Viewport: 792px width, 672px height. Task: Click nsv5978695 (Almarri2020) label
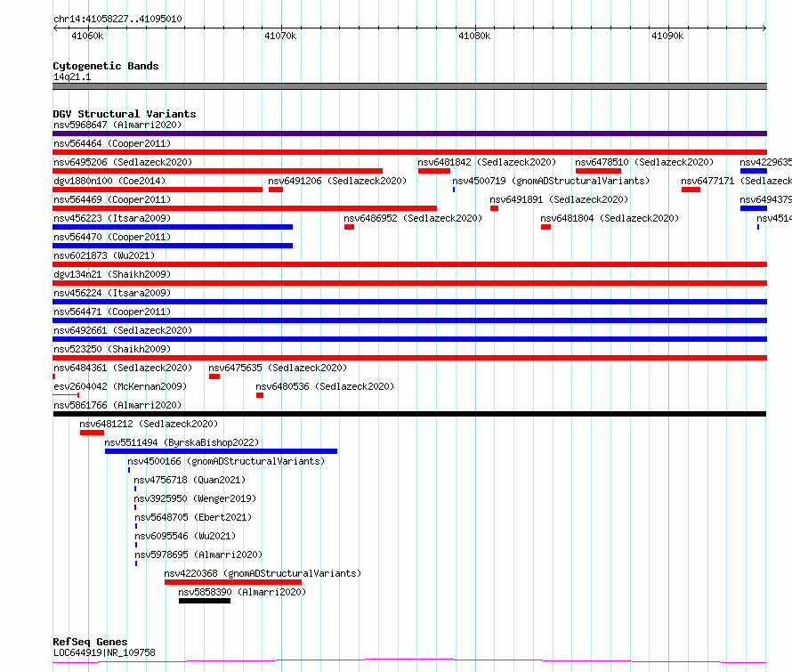[198, 555]
